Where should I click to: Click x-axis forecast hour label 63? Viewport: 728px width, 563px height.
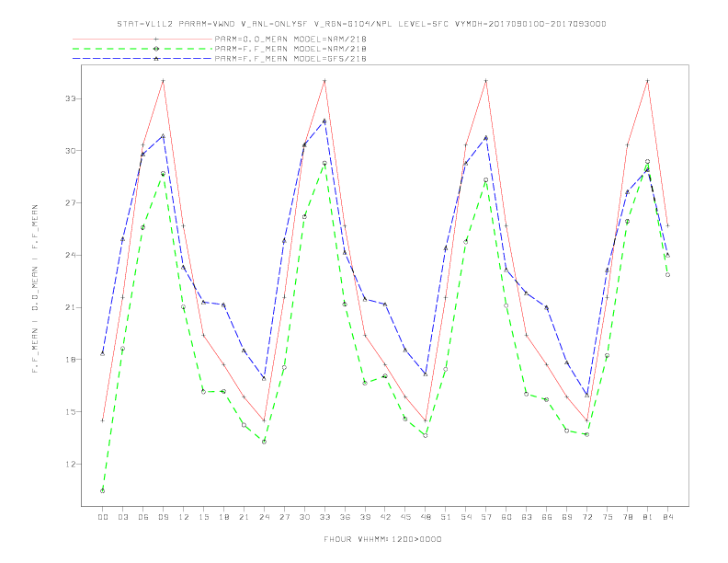(x=527, y=517)
